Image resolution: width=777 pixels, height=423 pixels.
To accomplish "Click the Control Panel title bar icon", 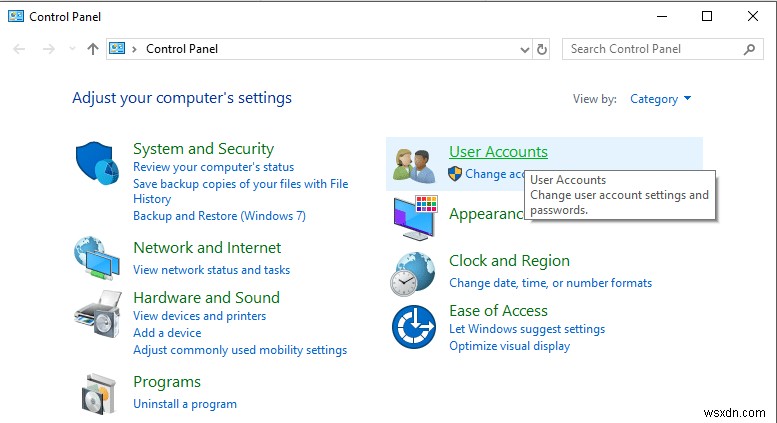I will (x=16, y=16).
